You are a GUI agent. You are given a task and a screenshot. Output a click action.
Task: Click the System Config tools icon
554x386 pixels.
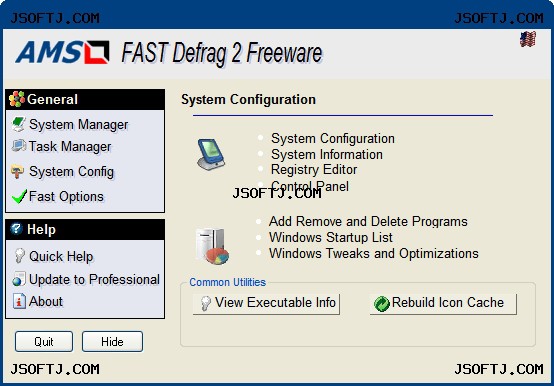coord(17,172)
